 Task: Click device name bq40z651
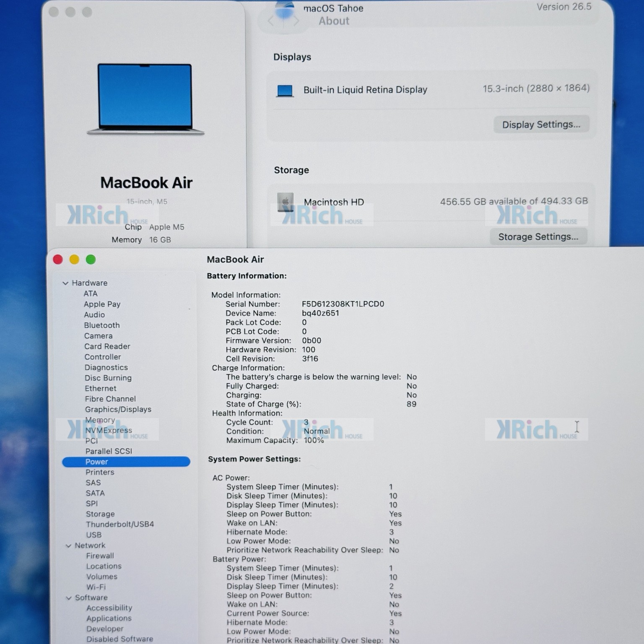coord(320,314)
